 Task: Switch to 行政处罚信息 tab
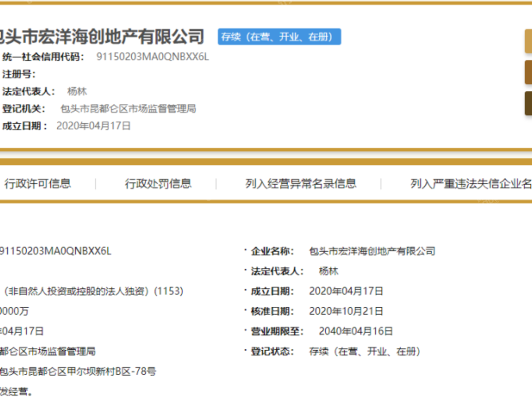point(158,184)
